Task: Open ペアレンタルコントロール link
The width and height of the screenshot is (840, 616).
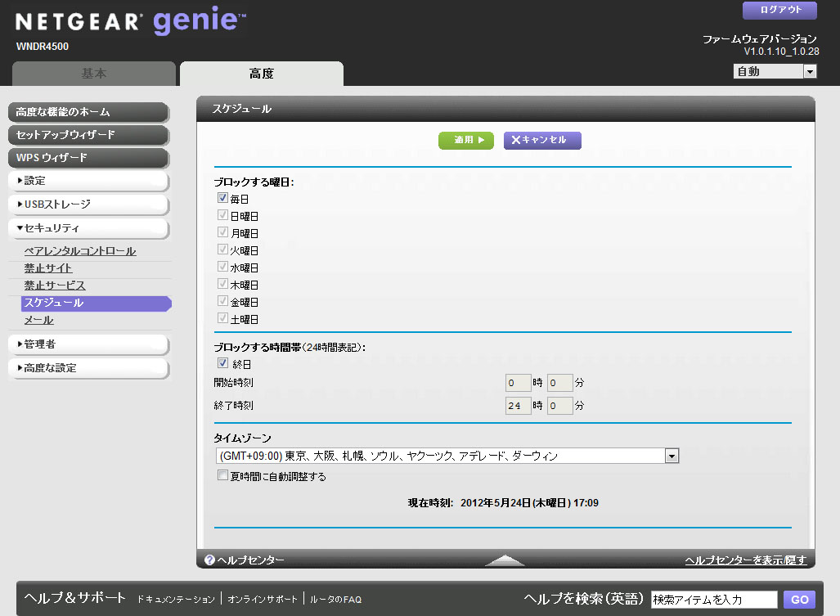Action: pos(80,251)
